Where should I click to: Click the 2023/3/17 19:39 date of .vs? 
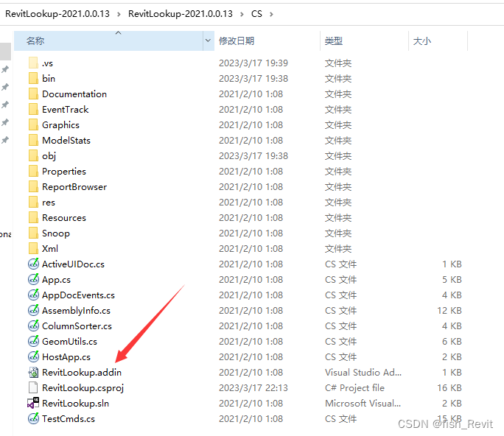[x=253, y=63]
